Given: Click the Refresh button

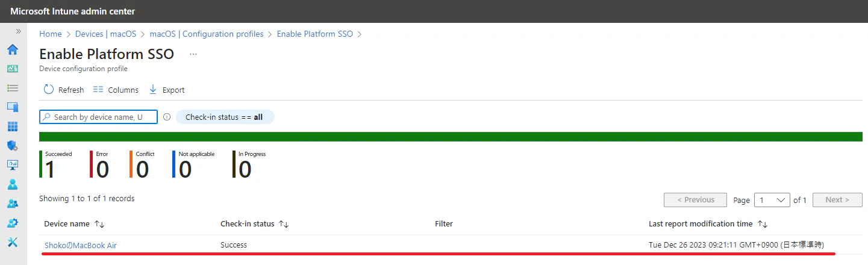Looking at the screenshot, I should click(64, 90).
